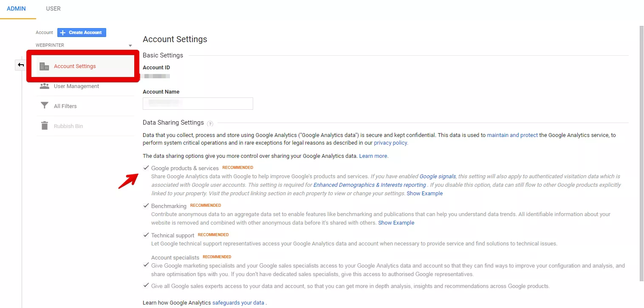Click the 'Learn more' link
The height and width of the screenshot is (308, 644).
coord(374,156)
